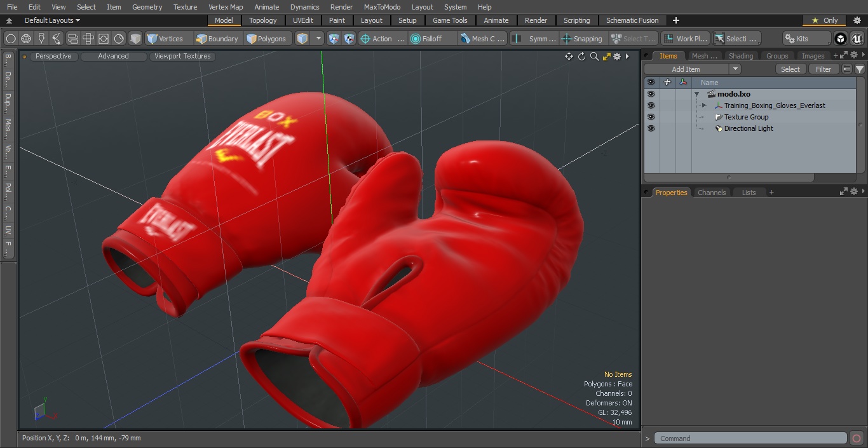Image resolution: width=868 pixels, height=448 pixels.
Task: Open the Unreal Engine bridge icon
Action: click(857, 39)
